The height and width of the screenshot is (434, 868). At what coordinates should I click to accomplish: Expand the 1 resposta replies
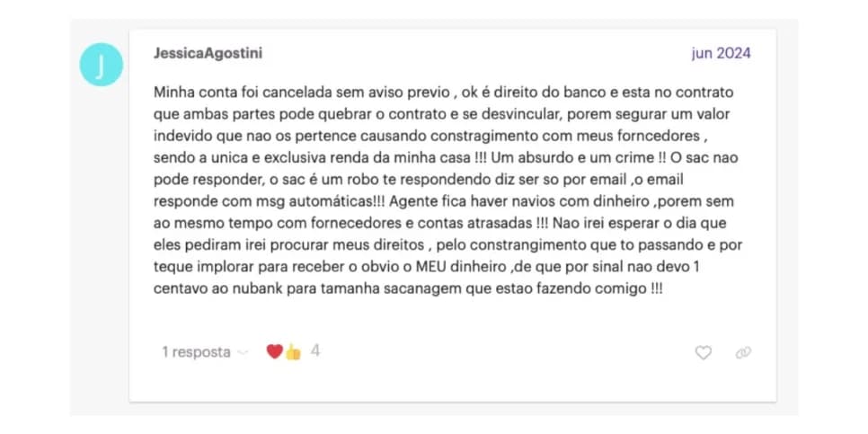point(196,352)
